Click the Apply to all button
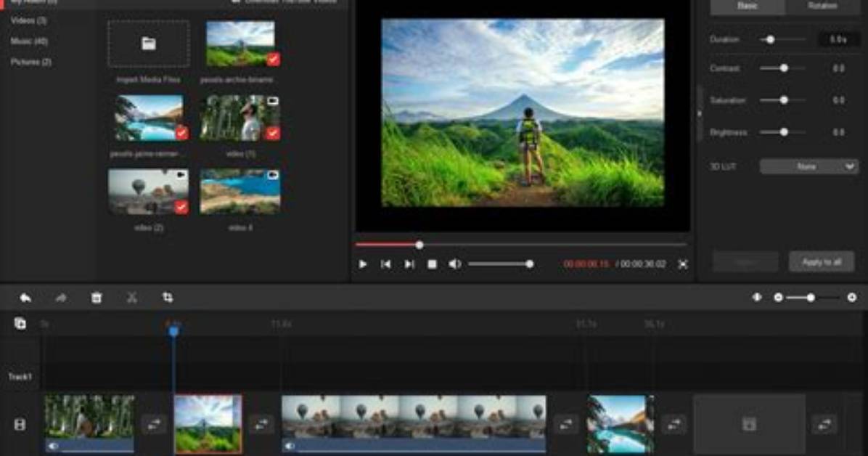 pyautogui.click(x=822, y=262)
